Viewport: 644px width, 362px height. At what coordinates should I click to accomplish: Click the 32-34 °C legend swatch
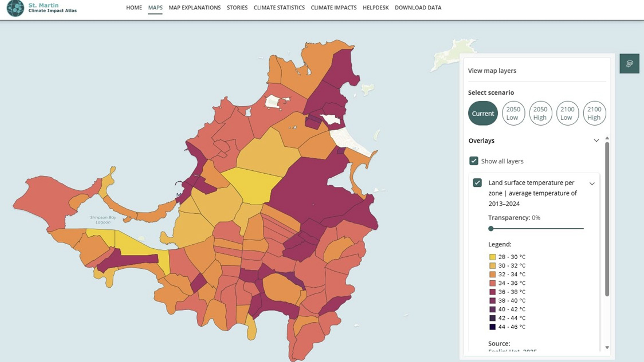point(492,274)
